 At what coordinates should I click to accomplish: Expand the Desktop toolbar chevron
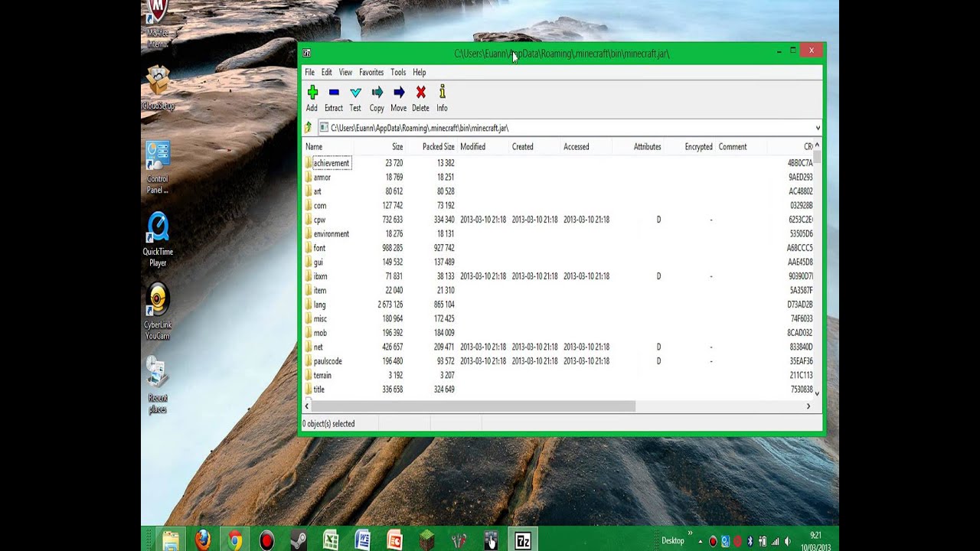[x=689, y=534]
